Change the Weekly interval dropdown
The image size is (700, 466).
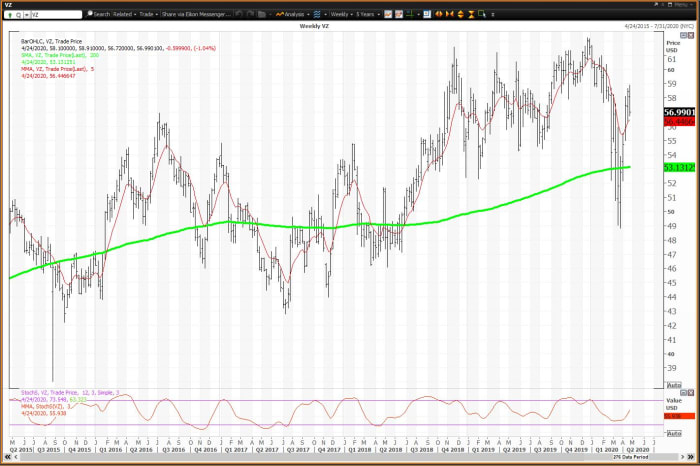click(x=341, y=15)
